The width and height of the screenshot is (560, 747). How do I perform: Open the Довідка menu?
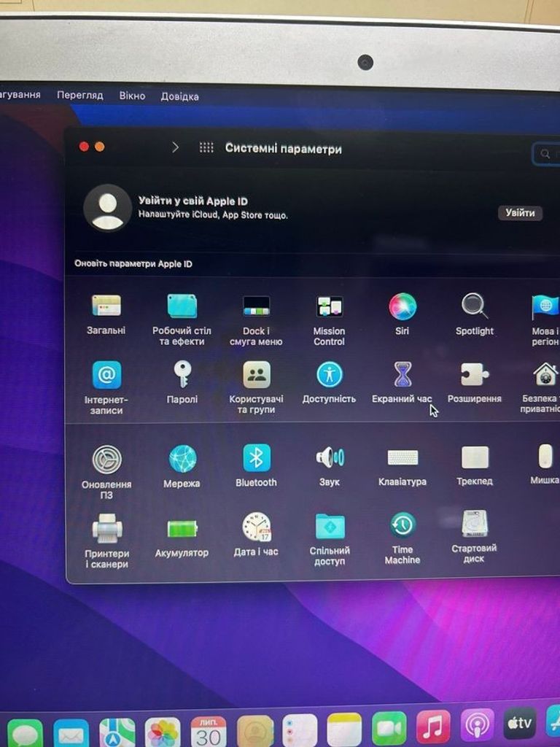[x=179, y=96]
